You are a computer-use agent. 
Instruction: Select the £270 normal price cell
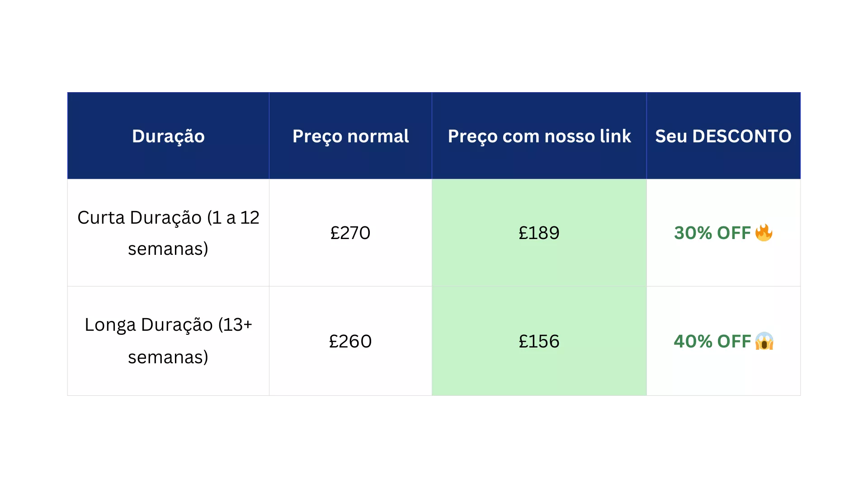[350, 233]
